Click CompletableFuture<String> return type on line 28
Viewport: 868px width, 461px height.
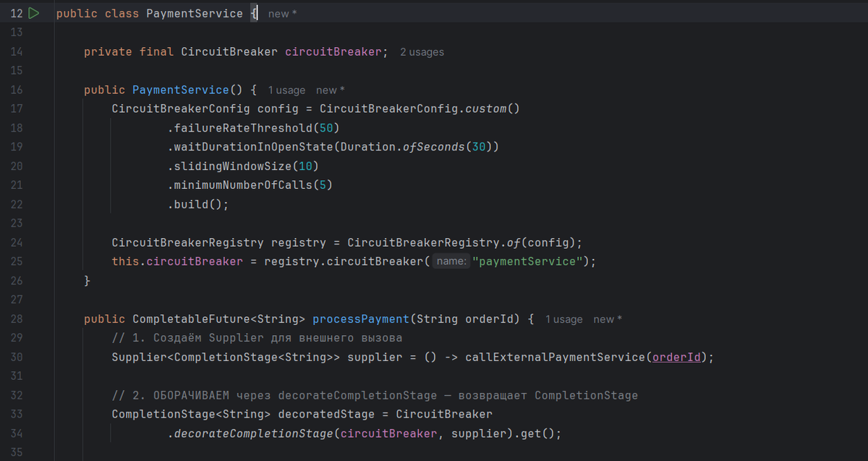tap(219, 318)
